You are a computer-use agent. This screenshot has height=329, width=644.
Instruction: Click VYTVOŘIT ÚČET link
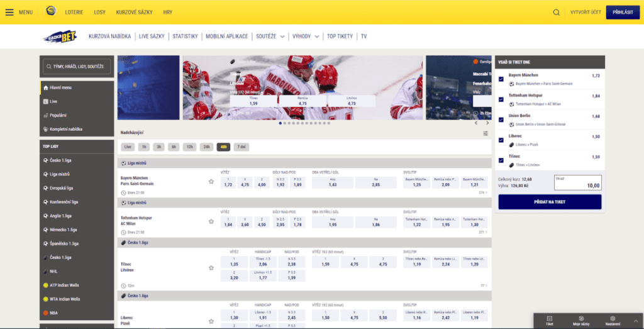[x=586, y=13]
